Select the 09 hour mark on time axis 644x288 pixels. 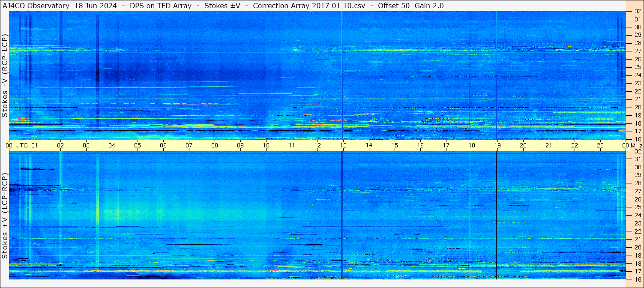pos(240,145)
